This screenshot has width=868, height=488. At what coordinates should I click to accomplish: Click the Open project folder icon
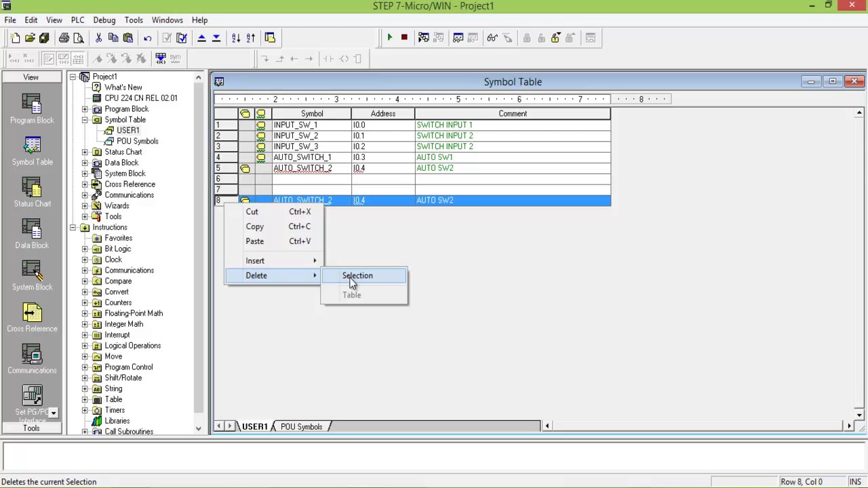tap(30, 38)
